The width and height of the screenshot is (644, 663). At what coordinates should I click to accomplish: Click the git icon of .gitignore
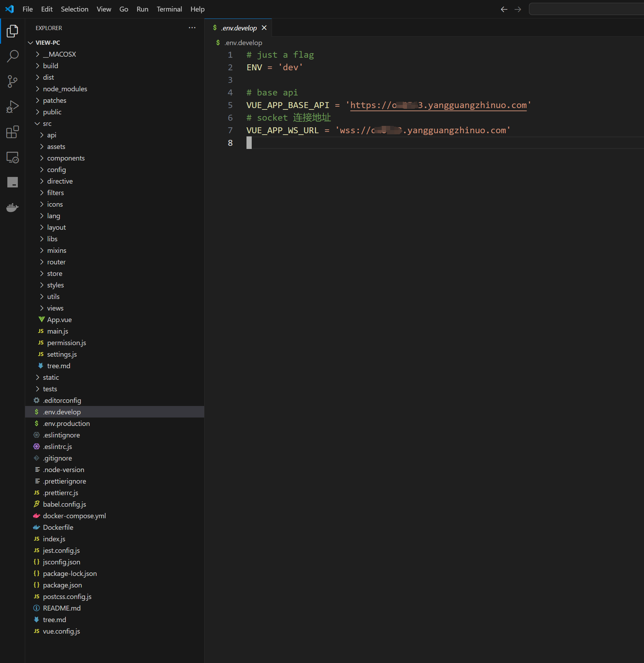[36, 458]
